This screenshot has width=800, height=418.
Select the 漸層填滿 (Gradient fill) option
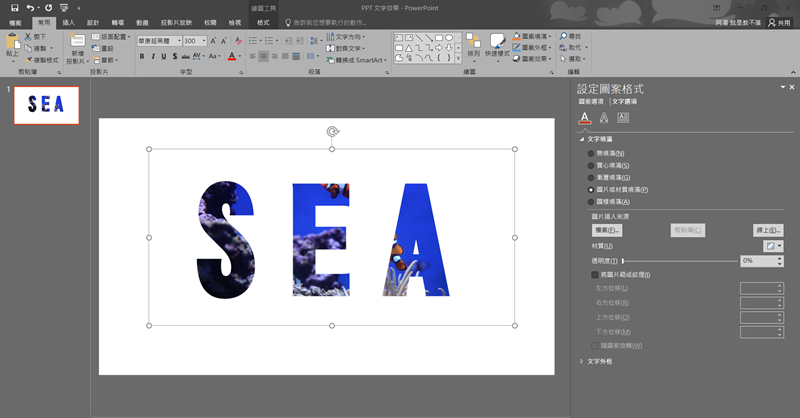coord(590,177)
